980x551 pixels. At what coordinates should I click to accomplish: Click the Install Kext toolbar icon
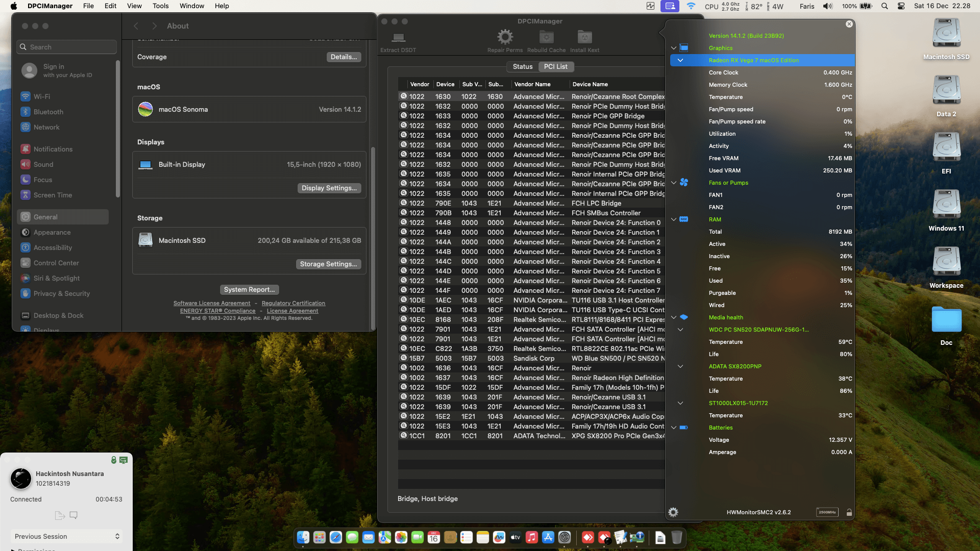point(584,37)
